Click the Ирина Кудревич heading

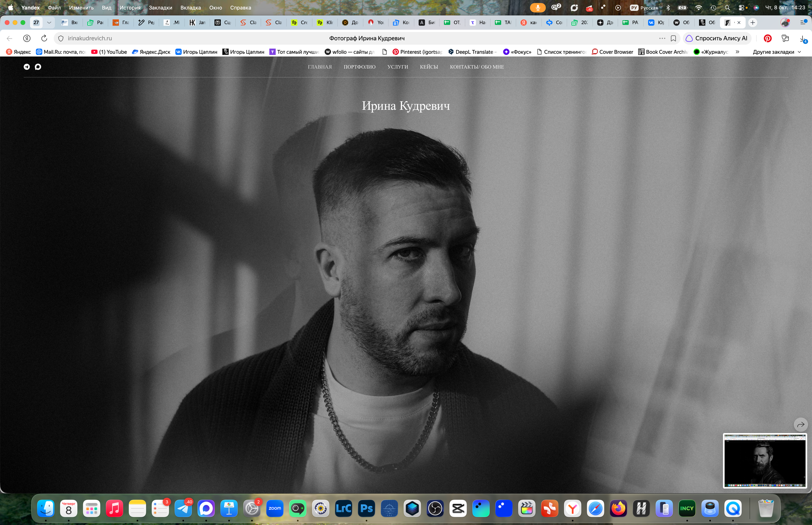click(x=406, y=106)
